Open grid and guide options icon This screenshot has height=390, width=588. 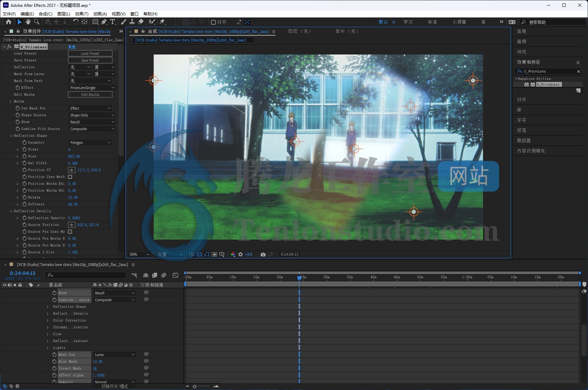222,254
